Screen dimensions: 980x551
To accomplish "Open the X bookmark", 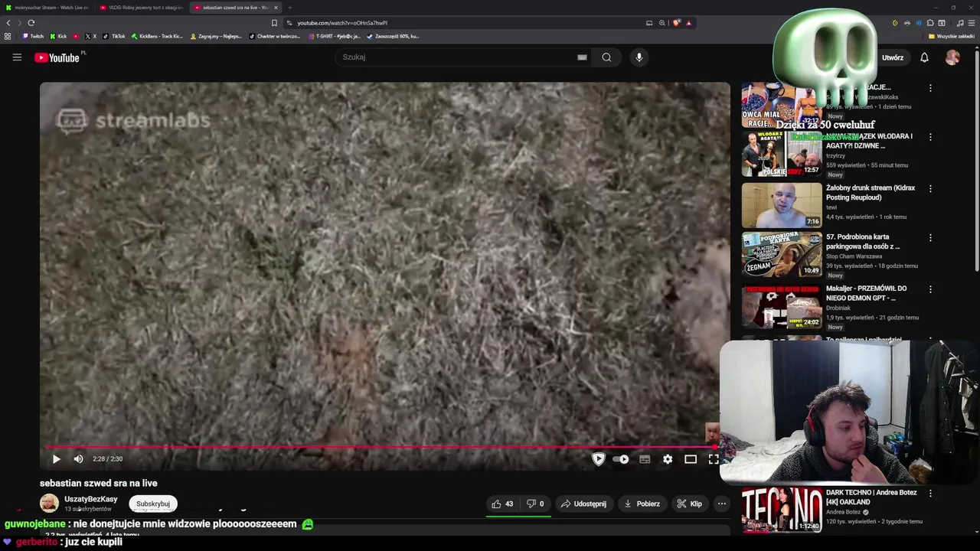I will pos(90,36).
